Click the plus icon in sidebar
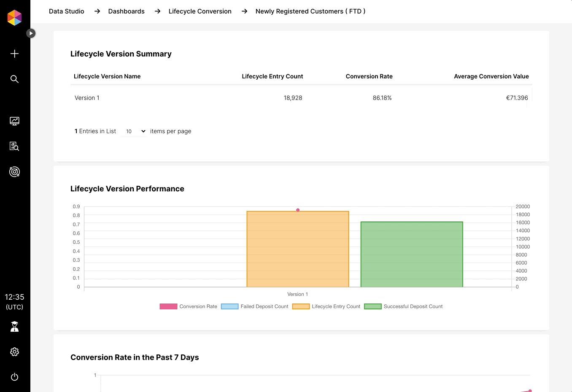 pyautogui.click(x=14, y=54)
